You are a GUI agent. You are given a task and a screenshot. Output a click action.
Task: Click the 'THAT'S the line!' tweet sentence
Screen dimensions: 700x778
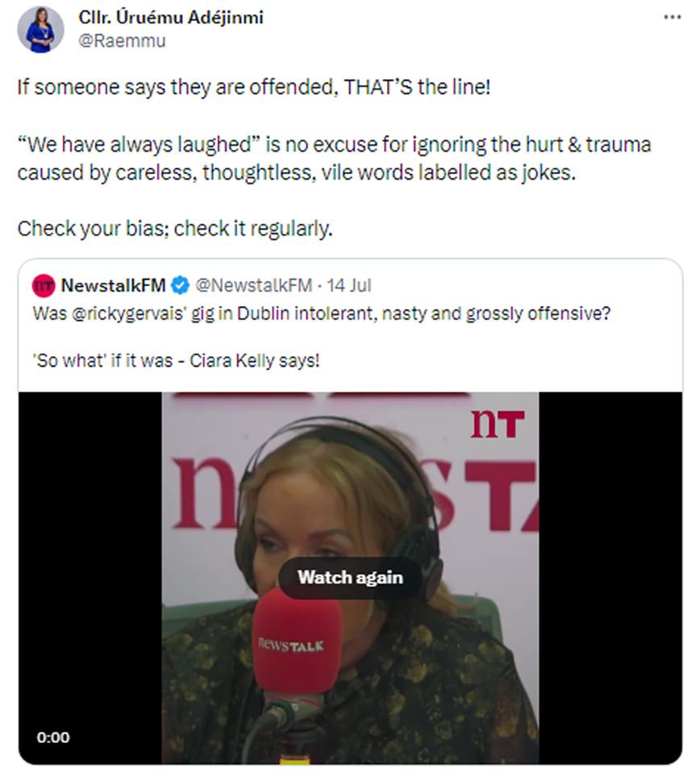pos(253,87)
